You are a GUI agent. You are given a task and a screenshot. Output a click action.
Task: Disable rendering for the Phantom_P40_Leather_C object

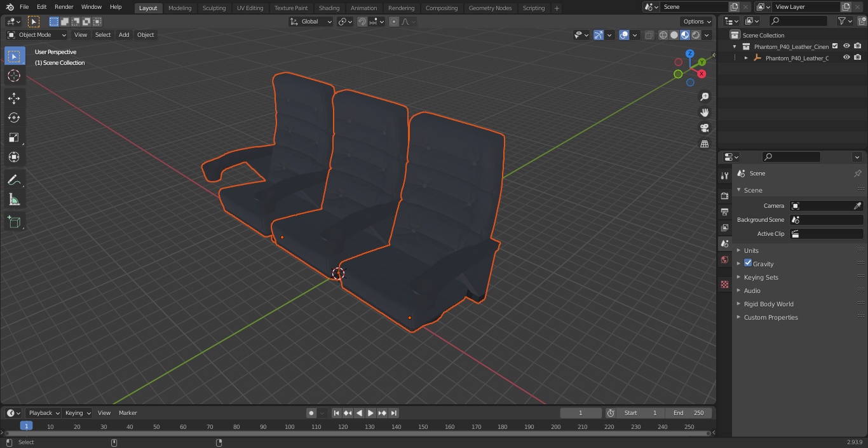point(858,57)
